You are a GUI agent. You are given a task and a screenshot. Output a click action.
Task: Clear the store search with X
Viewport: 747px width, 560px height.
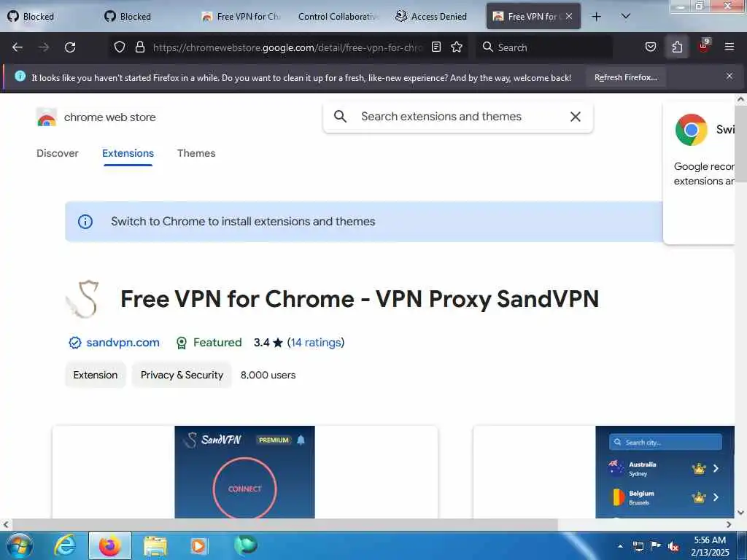point(575,117)
